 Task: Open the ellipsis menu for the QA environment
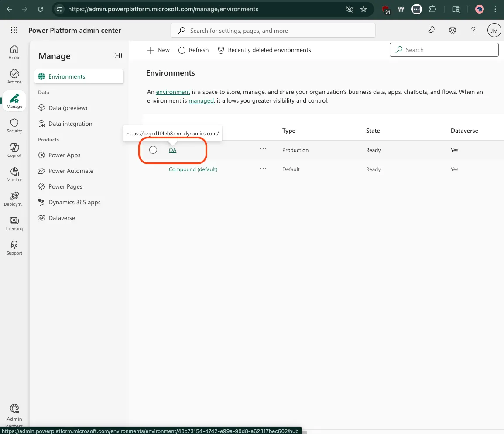[x=263, y=150]
